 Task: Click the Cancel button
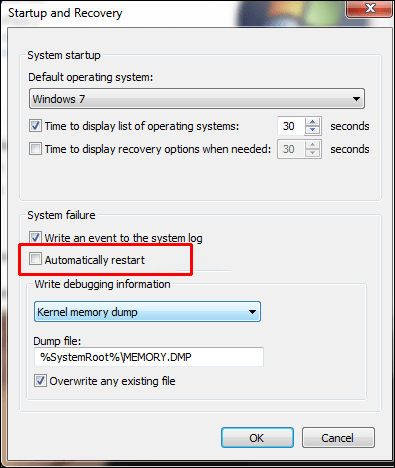coord(338,438)
